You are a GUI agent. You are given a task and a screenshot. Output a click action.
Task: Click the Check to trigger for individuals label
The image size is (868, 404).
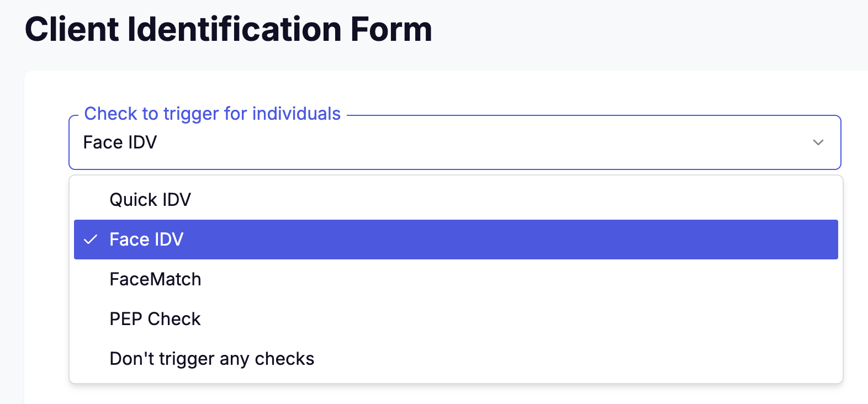point(212,114)
